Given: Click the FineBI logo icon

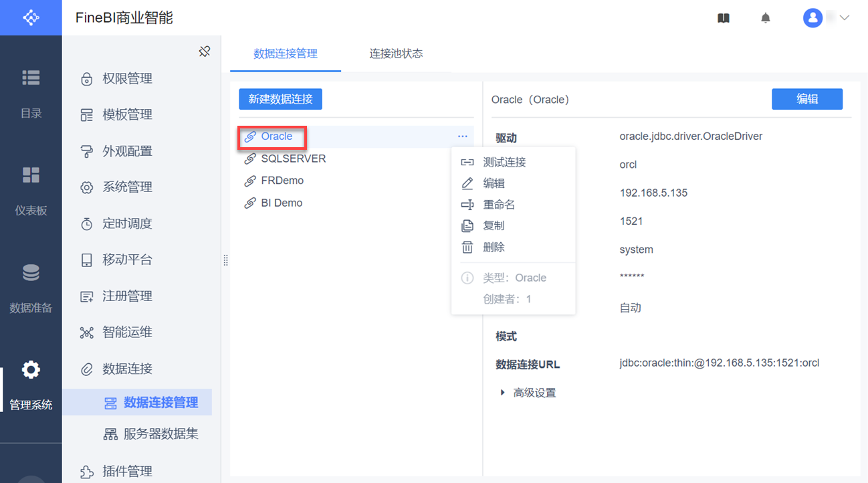Looking at the screenshot, I should (31, 17).
